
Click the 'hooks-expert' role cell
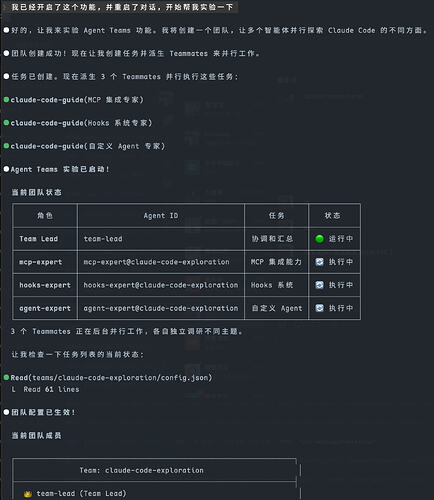(45, 285)
